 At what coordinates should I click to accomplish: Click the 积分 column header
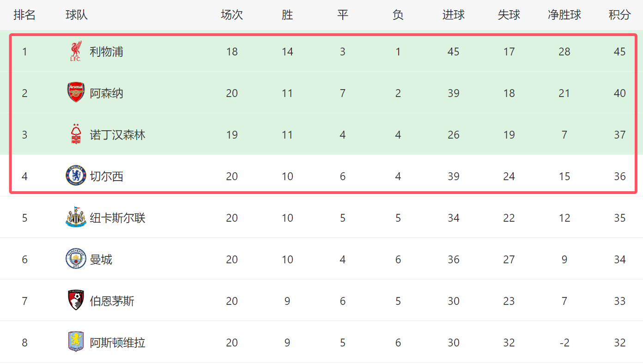(619, 15)
